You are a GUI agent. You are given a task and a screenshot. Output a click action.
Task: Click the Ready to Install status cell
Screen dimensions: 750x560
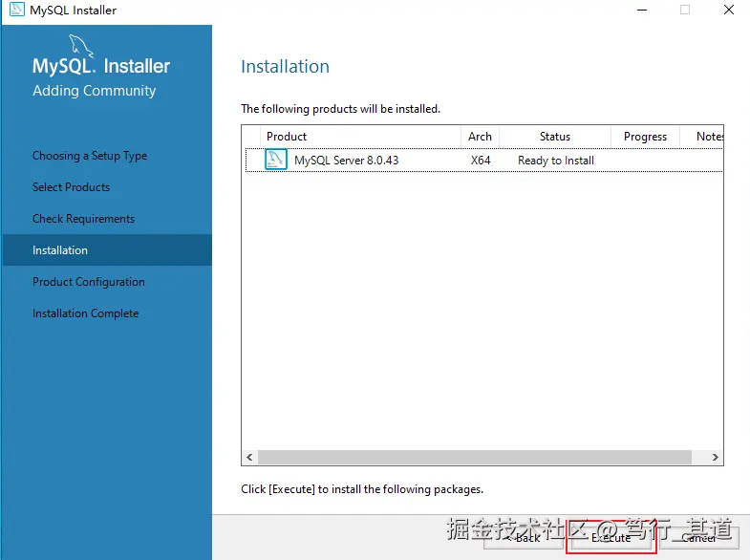(556, 161)
